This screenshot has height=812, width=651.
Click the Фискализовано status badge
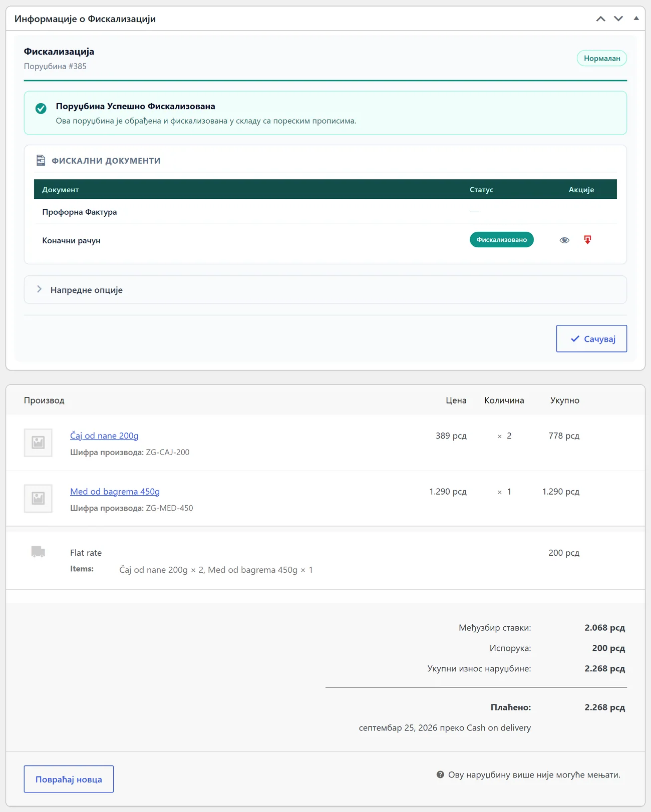click(x=502, y=240)
